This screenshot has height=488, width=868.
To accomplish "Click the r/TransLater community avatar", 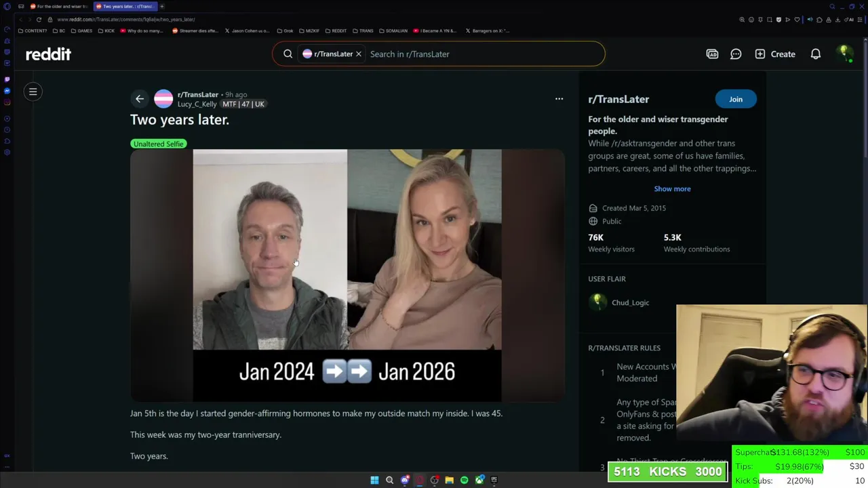I will coord(163,99).
